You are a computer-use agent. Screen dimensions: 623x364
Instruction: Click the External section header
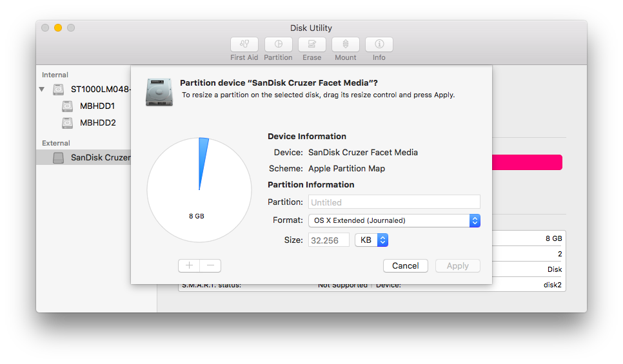tap(56, 143)
